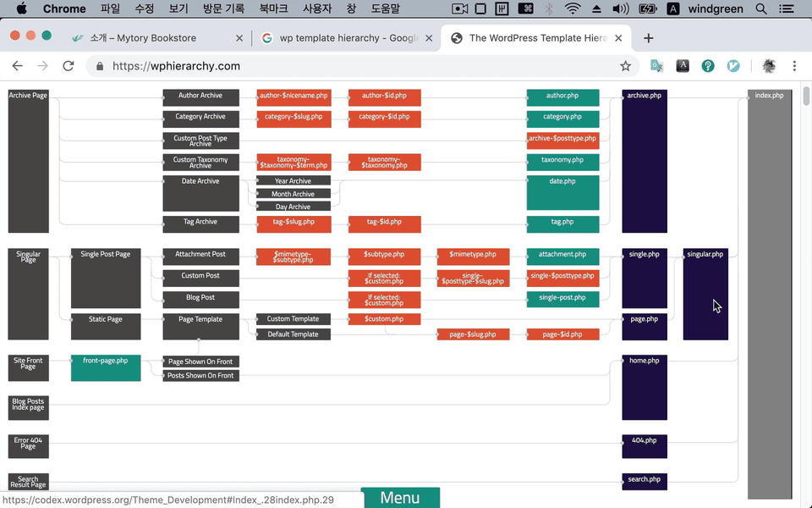The image size is (812, 508).
Task: Click the browser forward arrow
Action: click(42, 66)
